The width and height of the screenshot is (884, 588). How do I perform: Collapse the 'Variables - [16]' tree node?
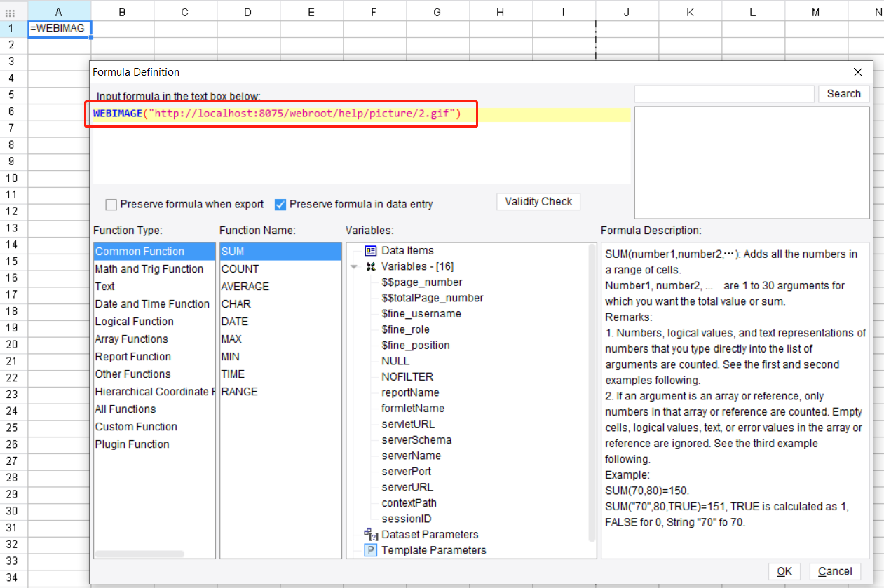355,266
